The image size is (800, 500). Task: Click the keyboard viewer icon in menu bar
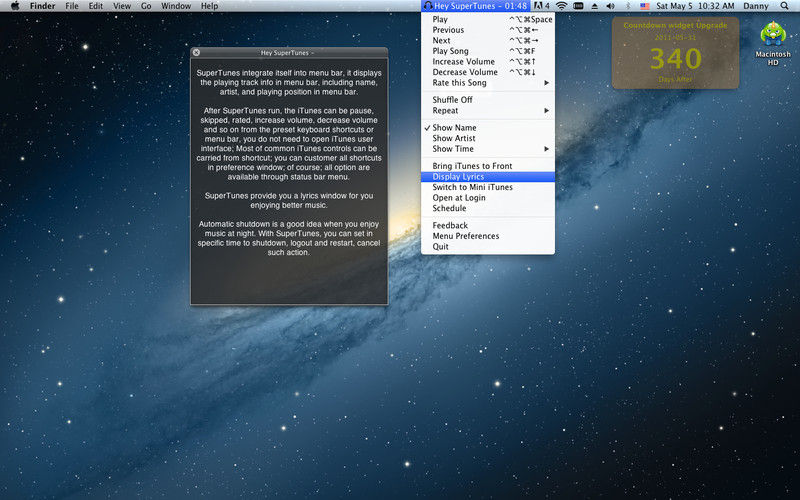pos(578,6)
